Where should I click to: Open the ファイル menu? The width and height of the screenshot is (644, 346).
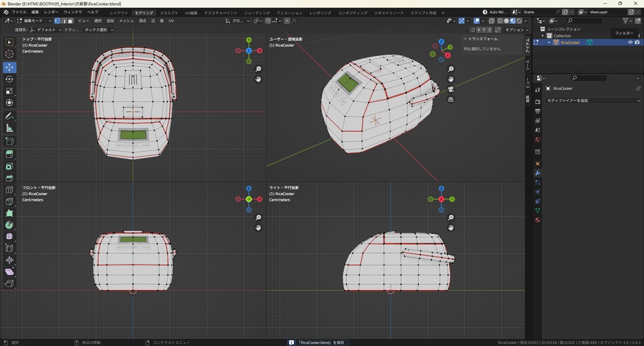tap(19, 12)
